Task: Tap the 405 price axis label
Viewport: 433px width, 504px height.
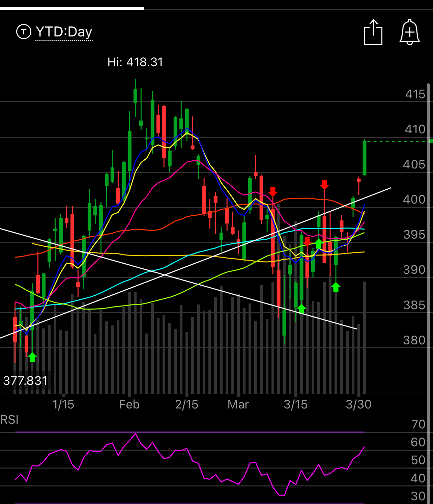Action: [x=414, y=164]
